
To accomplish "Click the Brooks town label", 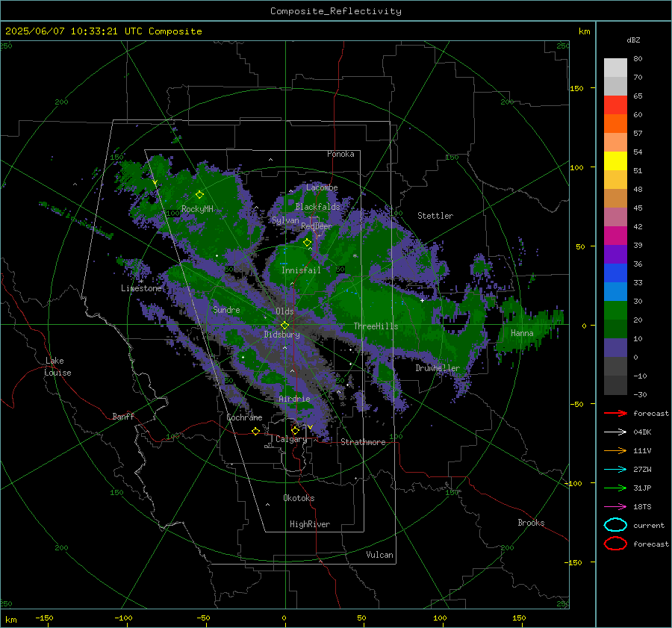I will coord(531,523).
